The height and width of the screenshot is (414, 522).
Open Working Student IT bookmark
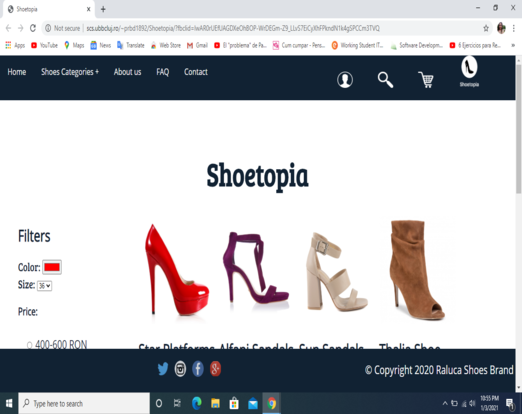click(x=357, y=45)
